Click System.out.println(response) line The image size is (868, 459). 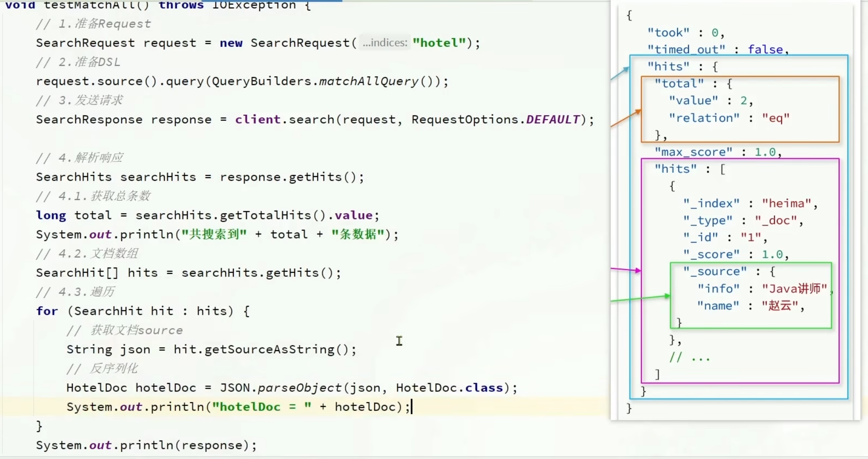point(146,445)
